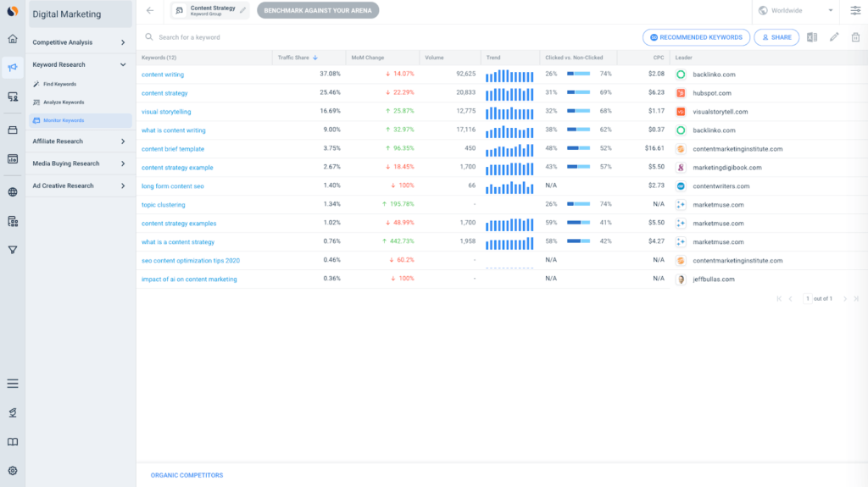Open the settings gear in left sidebar
868x487 pixels.
(13, 471)
